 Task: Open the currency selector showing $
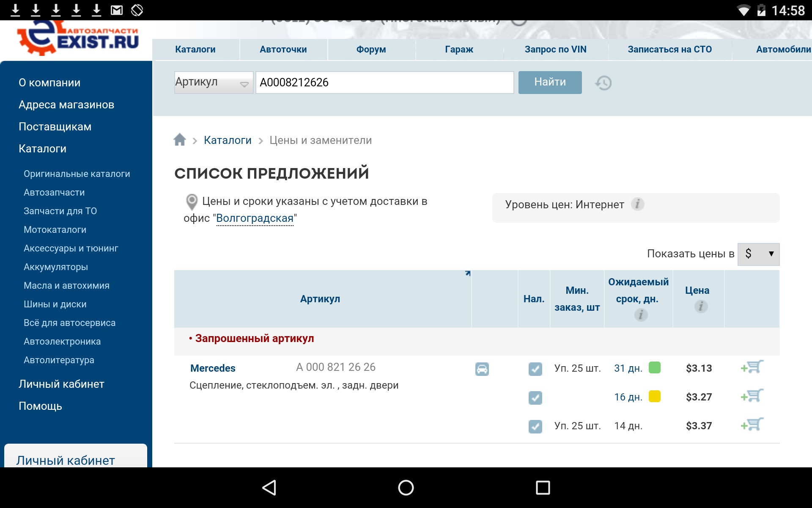[x=758, y=254]
